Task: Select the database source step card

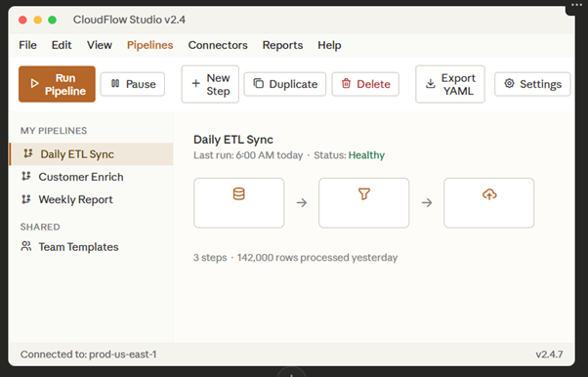Action: (239, 203)
